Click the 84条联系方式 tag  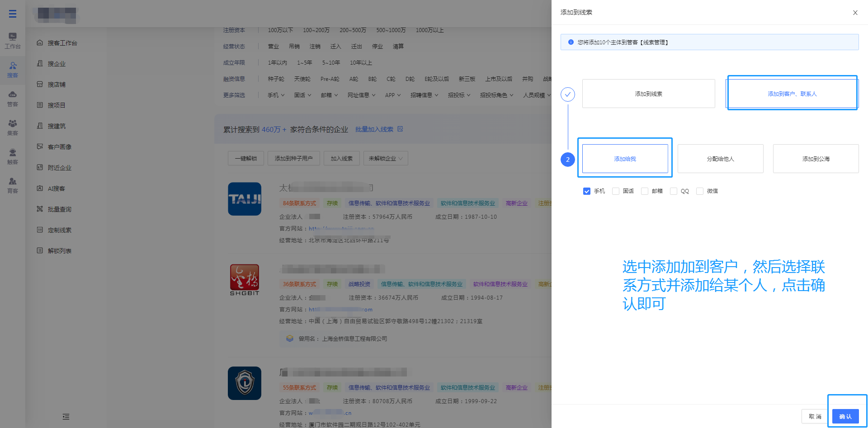point(299,203)
